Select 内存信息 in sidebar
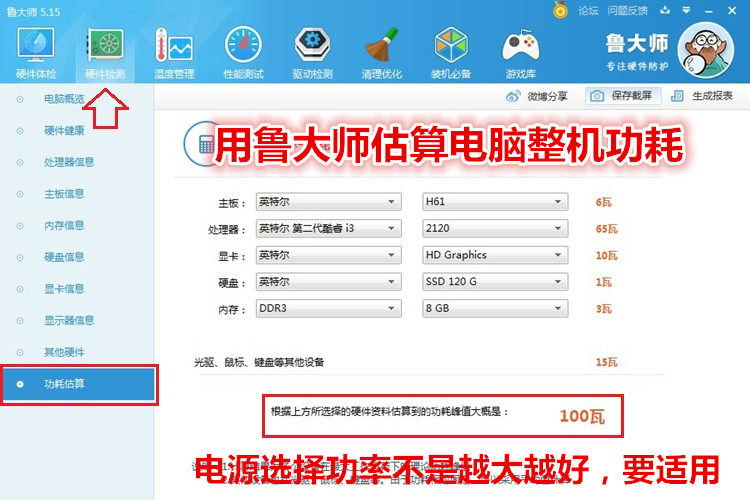The image size is (750, 500). (64, 225)
